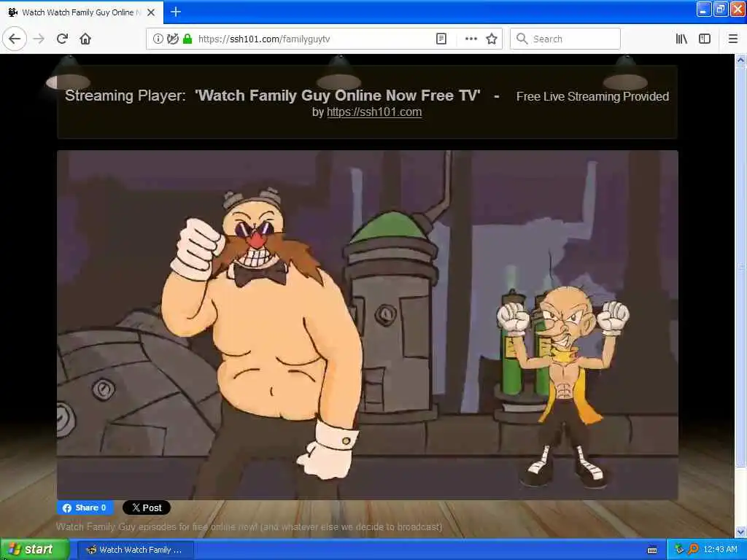Click the magnifier tray icon
The height and width of the screenshot is (560, 747).
pyautogui.click(x=693, y=550)
